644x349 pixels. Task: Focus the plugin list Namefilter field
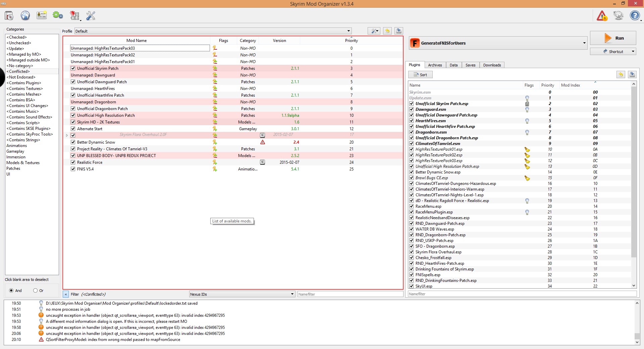click(522, 294)
